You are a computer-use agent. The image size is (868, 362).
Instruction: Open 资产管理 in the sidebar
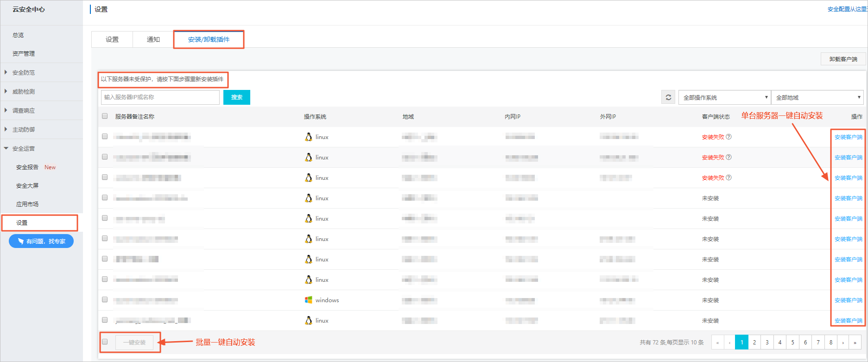pos(24,54)
